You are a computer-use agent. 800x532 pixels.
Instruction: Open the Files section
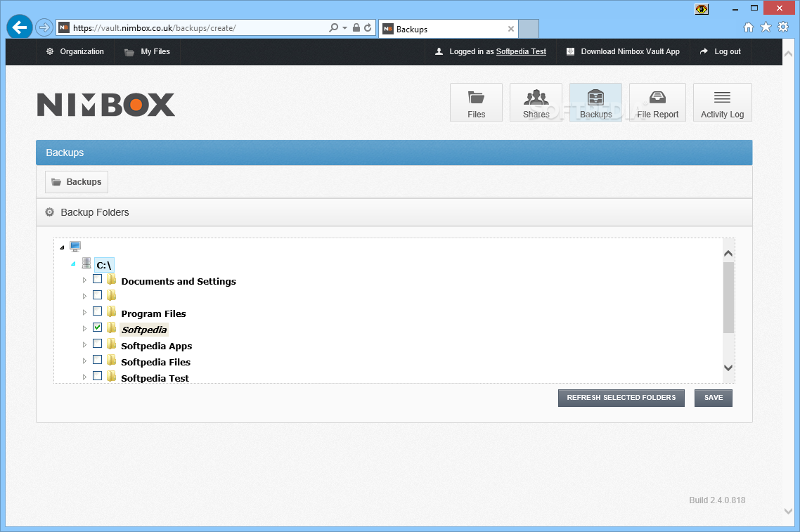click(x=476, y=103)
